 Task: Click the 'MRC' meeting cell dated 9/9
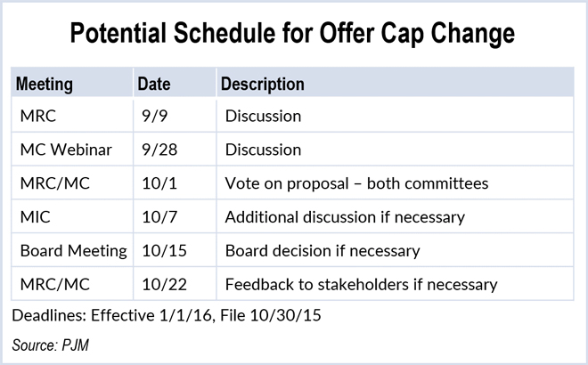36,116
